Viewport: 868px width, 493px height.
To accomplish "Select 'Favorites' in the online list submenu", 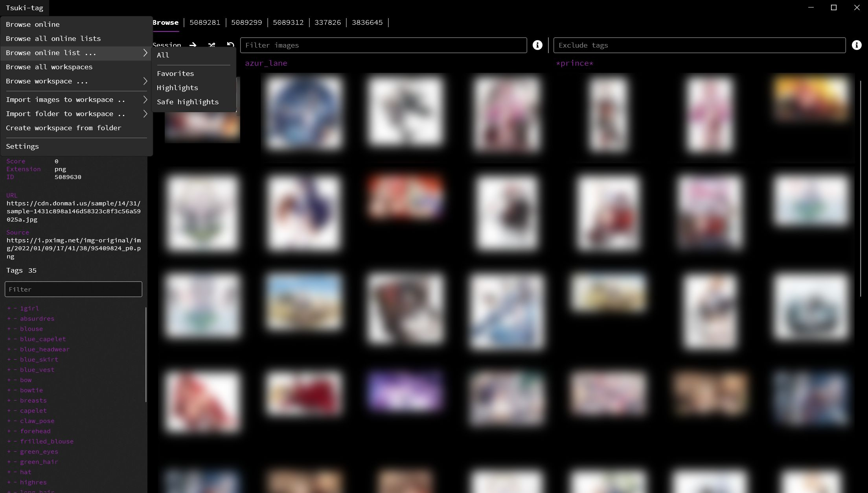I will [x=193, y=74].
